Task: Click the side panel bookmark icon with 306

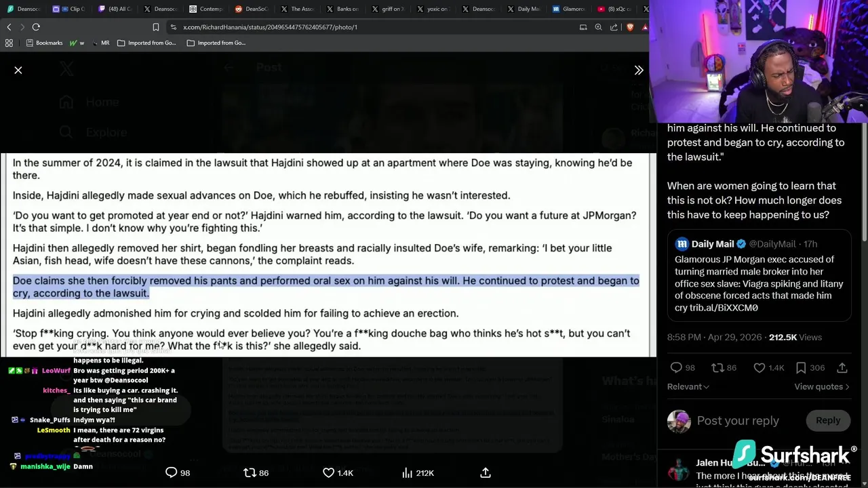Action: coord(801,367)
